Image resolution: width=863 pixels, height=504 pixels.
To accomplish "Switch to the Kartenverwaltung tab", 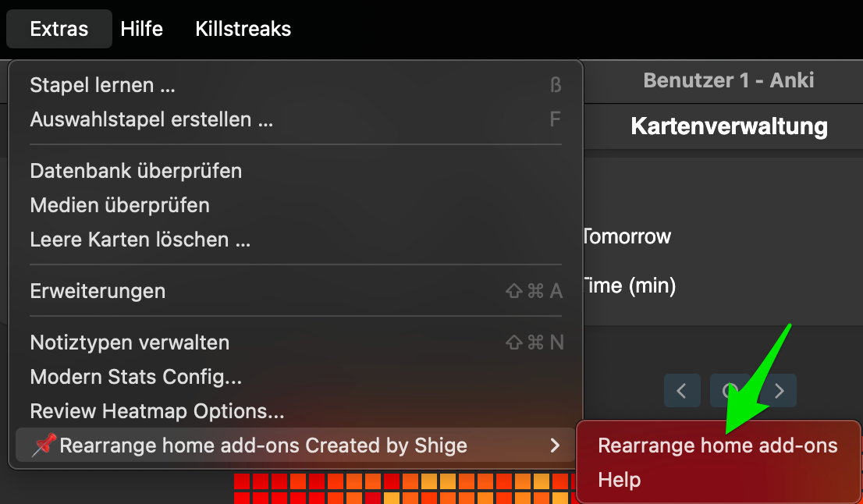I will pos(729,126).
